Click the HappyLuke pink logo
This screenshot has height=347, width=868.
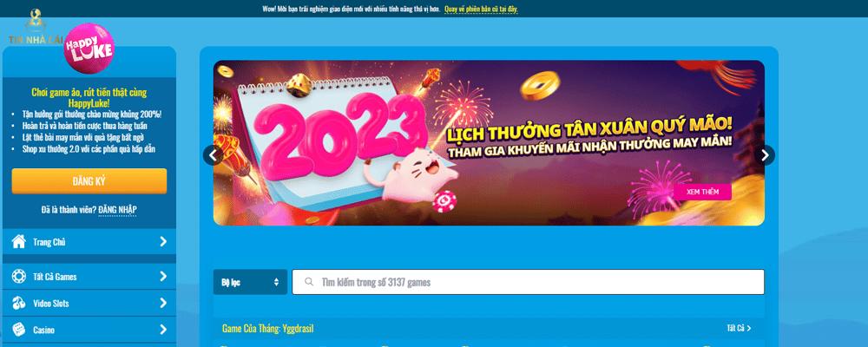pyautogui.click(x=89, y=49)
